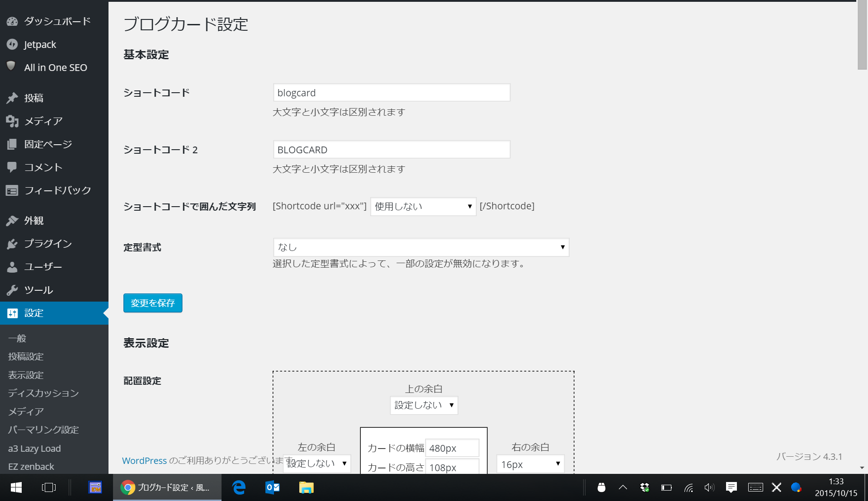Click the 投稿 icon in sidebar

(11, 97)
